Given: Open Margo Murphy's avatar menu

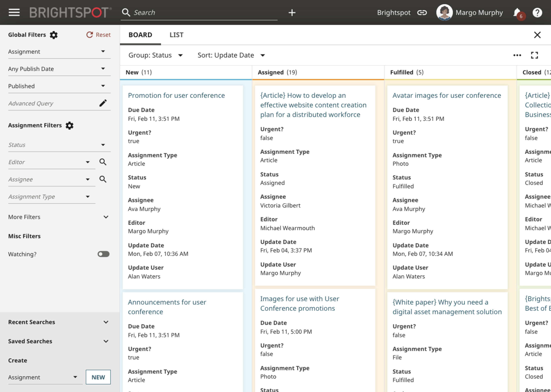Looking at the screenshot, I should (x=444, y=13).
